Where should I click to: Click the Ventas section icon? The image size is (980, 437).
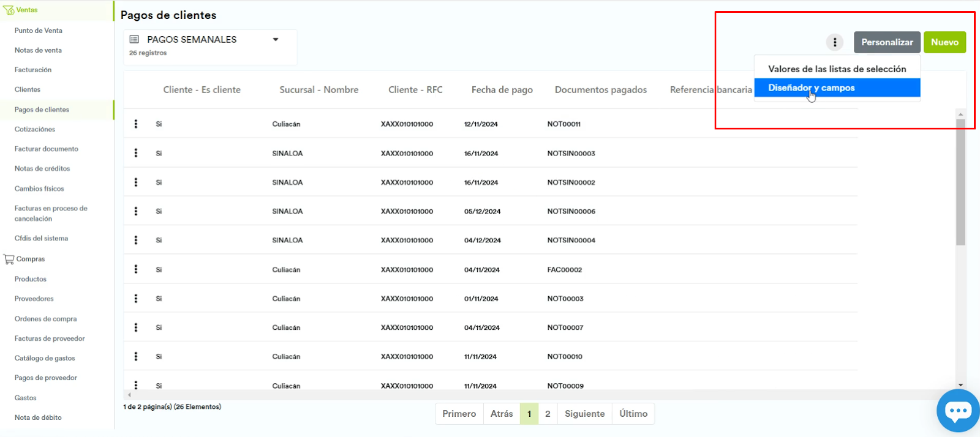[x=9, y=10]
